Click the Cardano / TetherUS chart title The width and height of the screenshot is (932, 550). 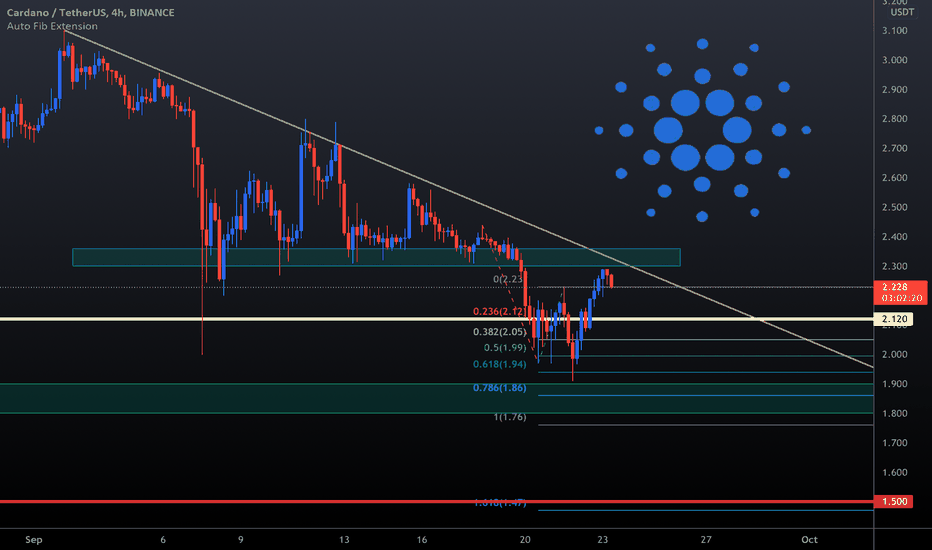90,12
